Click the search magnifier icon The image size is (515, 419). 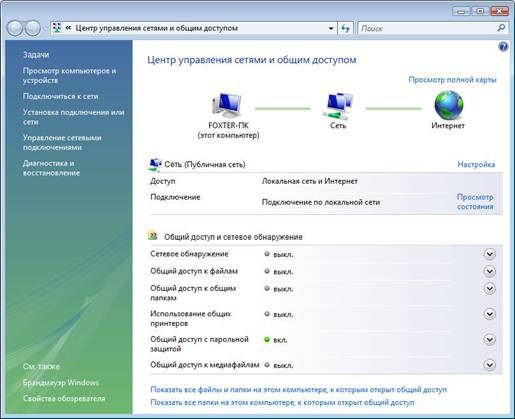point(501,28)
